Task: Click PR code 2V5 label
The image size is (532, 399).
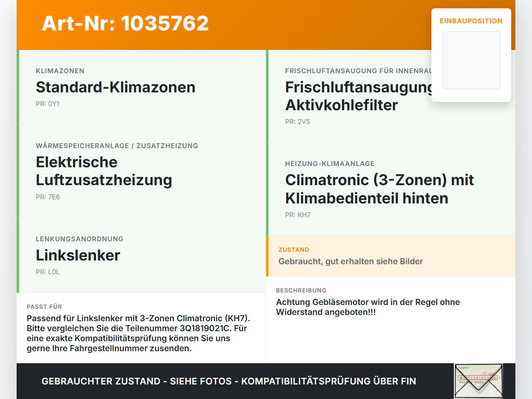Action: (x=298, y=122)
